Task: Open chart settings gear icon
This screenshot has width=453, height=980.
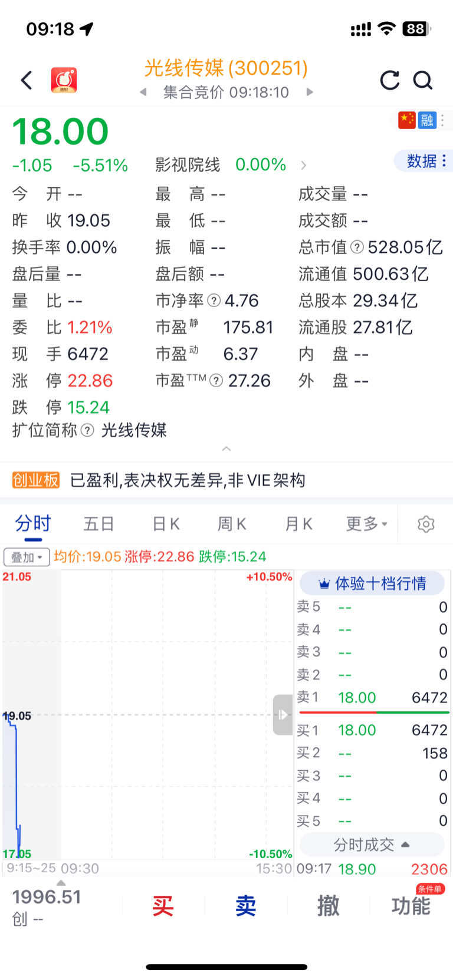Action: [x=426, y=524]
